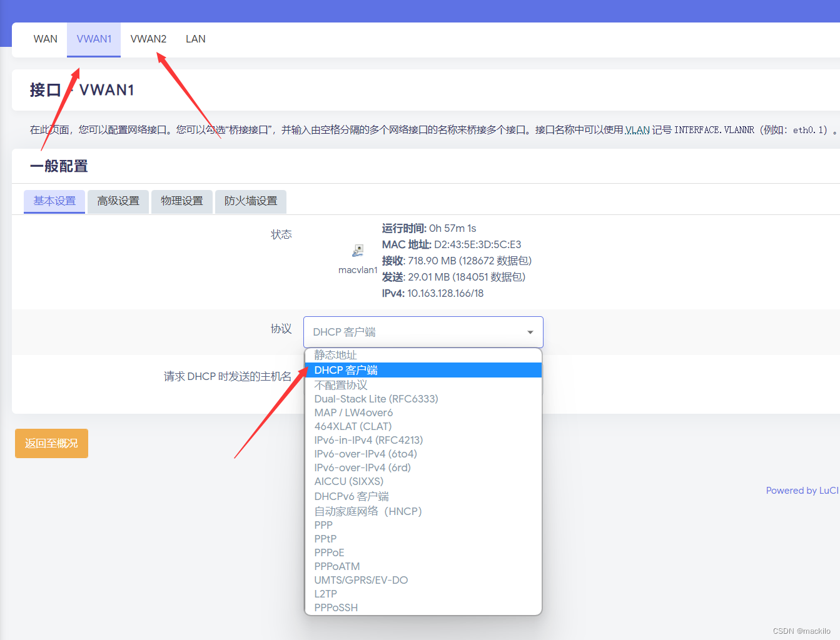This screenshot has width=840, height=640.
Task: Pick 464XLAT (CLAT) protocol
Action: click(423, 426)
